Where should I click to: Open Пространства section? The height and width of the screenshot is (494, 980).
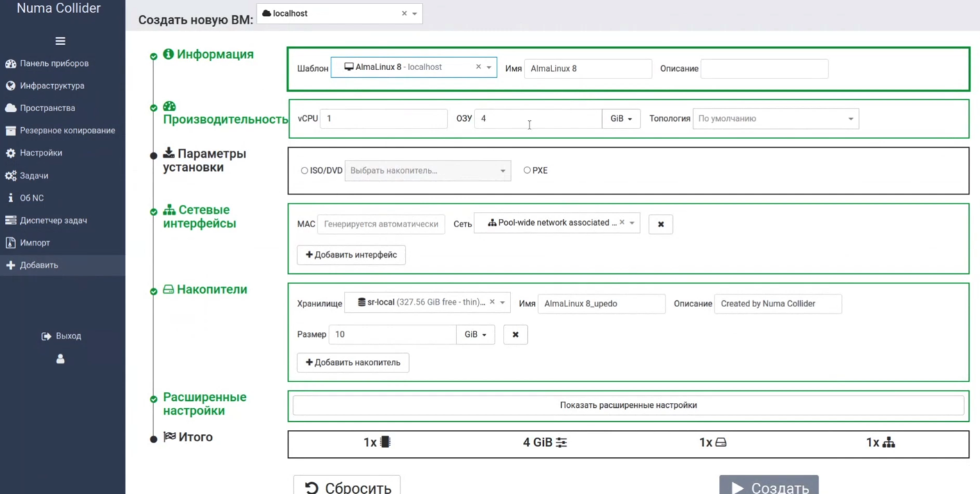(x=47, y=108)
